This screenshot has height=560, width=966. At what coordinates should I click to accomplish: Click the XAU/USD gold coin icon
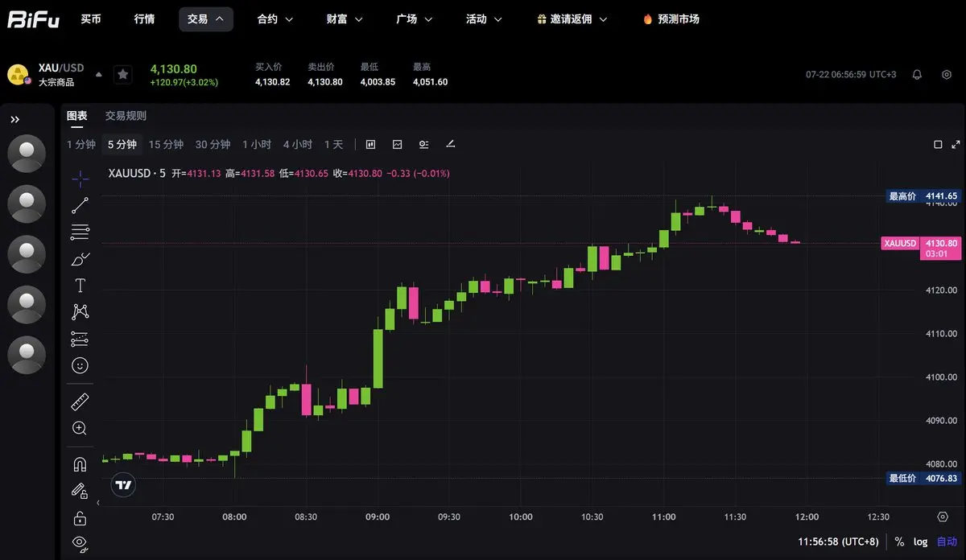18,75
